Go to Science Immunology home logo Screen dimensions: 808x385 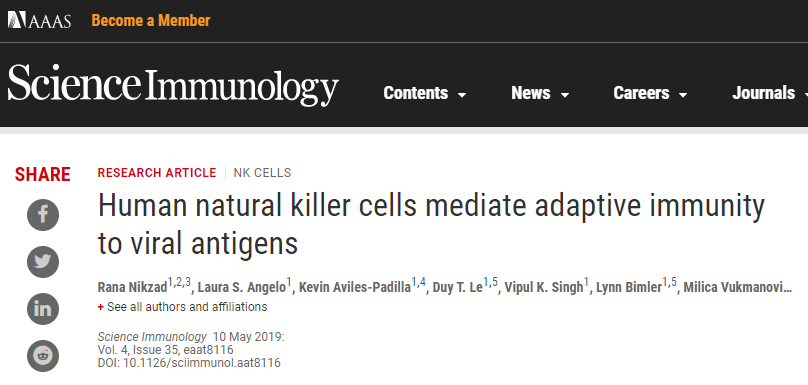pos(173,85)
